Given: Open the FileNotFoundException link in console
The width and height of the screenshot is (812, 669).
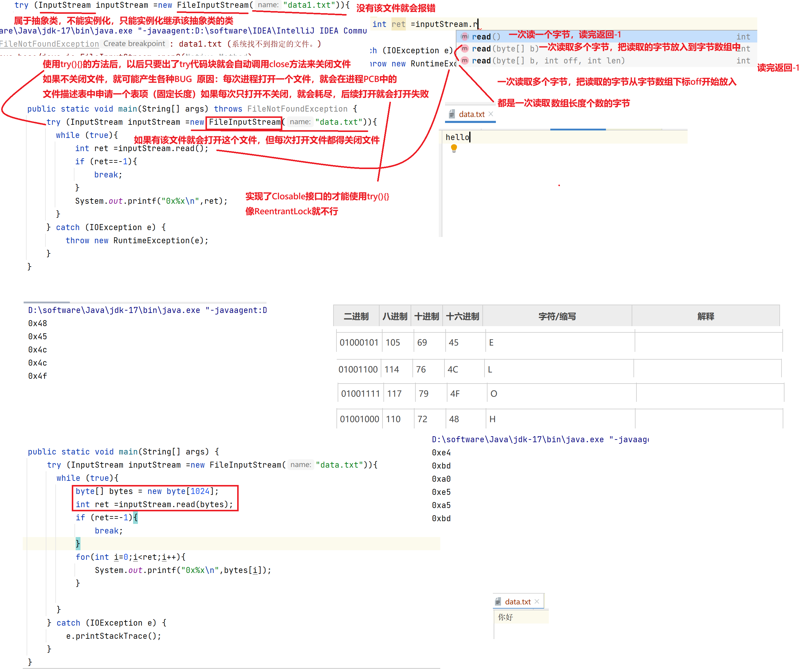Looking at the screenshot, I should (x=49, y=44).
